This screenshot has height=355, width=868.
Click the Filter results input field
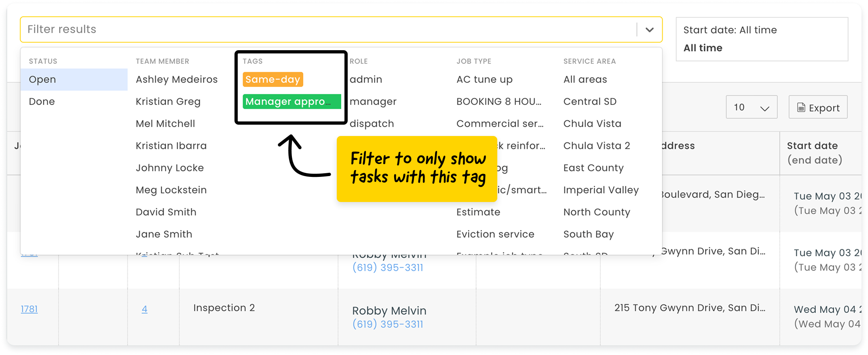tap(323, 30)
